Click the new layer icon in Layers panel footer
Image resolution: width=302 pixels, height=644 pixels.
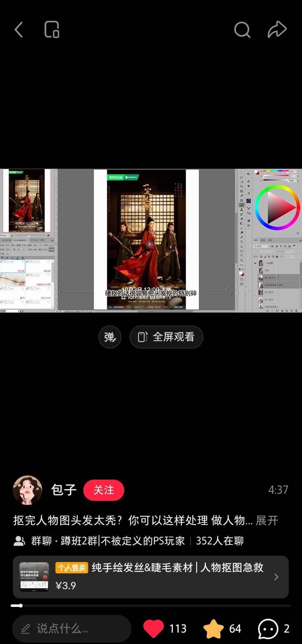(292, 311)
